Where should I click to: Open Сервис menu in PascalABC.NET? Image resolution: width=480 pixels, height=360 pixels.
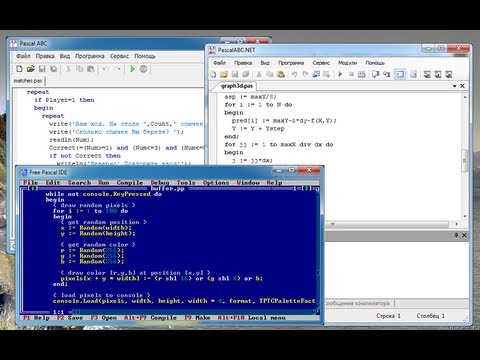point(321,63)
